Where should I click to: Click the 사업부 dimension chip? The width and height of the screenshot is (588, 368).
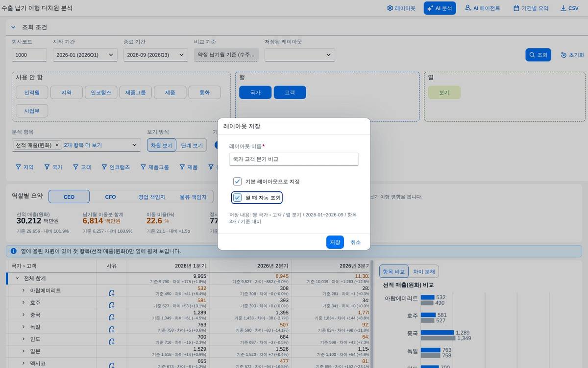coord(32,111)
